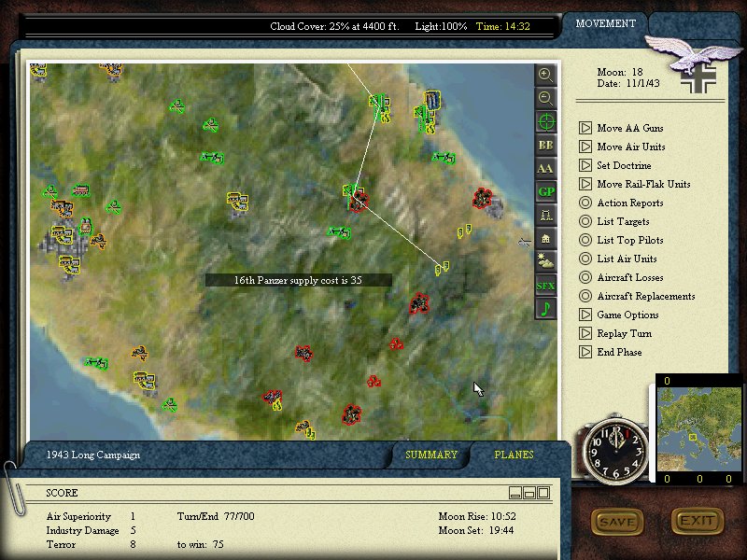Click End Phase
Viewport: 747px width, 560px height.
611,352
